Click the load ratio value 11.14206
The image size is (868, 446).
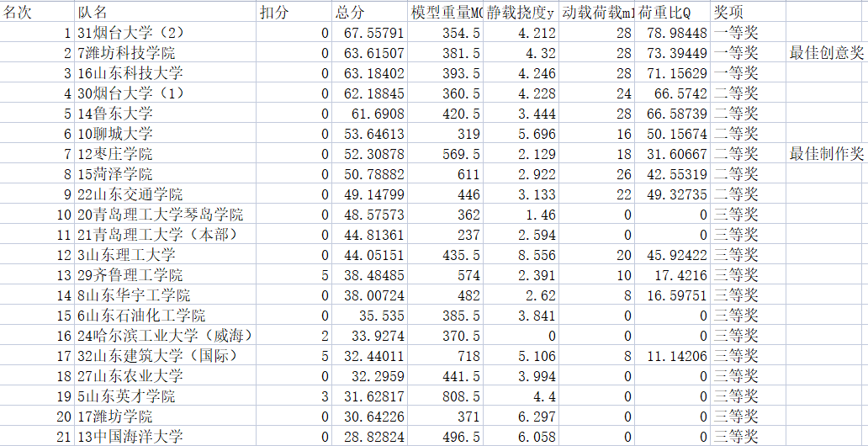(x=677, y=356)
